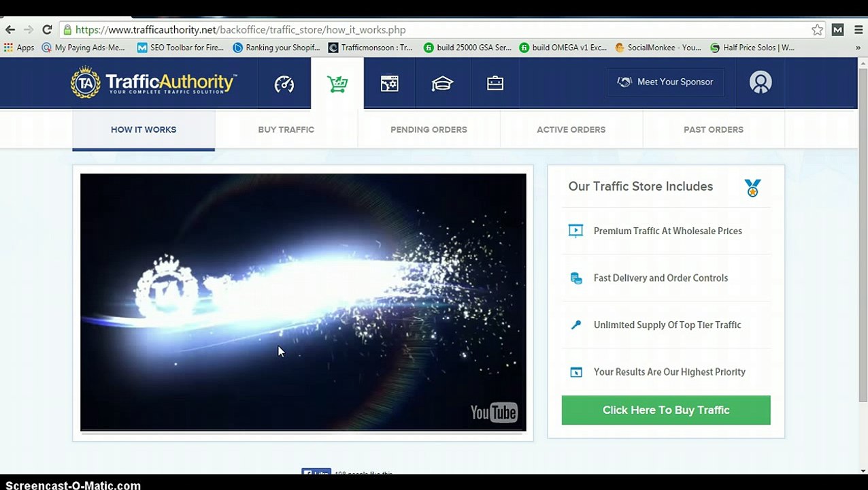
Task: Click the Unlimited Supply key icon
Action: 576,325
